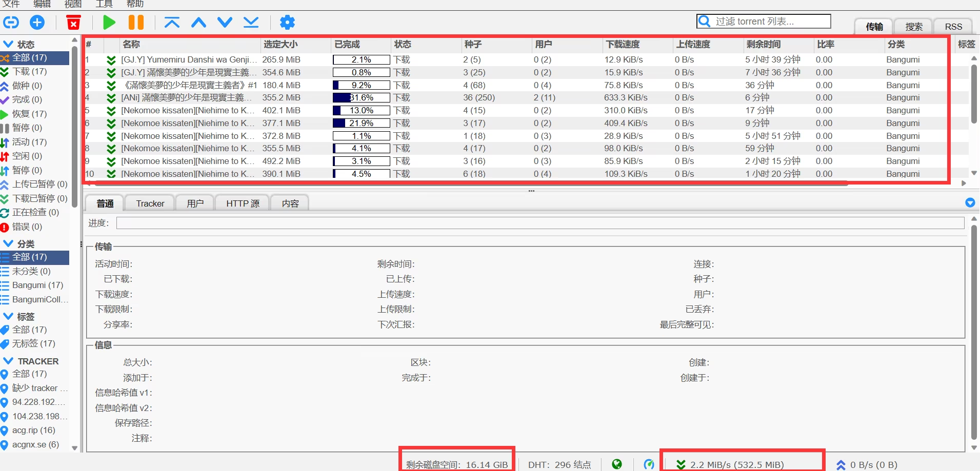Image resolution: width=980 pixels, height=471 pixels.
Task: Open settings via blue gear icon
Action: pyautogui.click(x=287, y=22)
